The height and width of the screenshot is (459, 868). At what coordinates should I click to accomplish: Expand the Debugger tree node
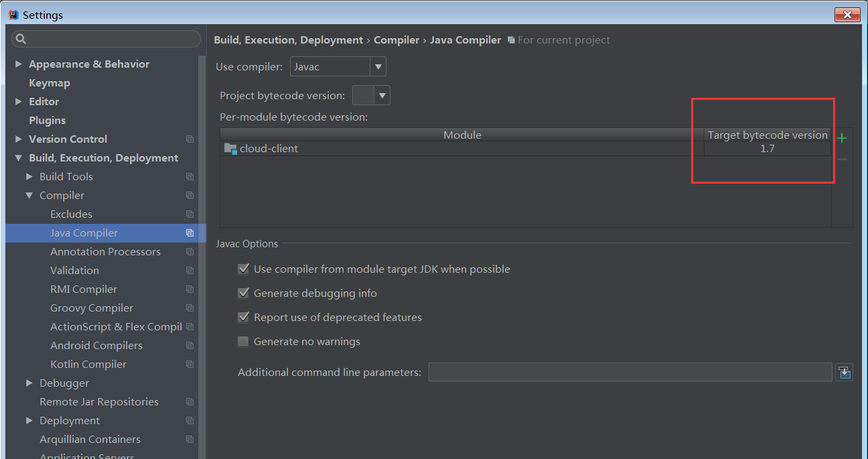[x=28, y=383]
